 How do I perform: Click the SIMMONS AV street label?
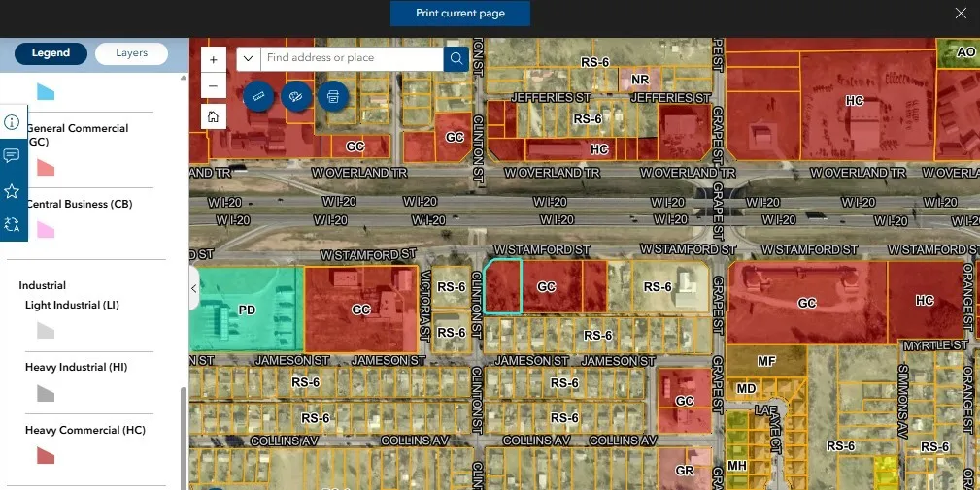tap(902, 402)
